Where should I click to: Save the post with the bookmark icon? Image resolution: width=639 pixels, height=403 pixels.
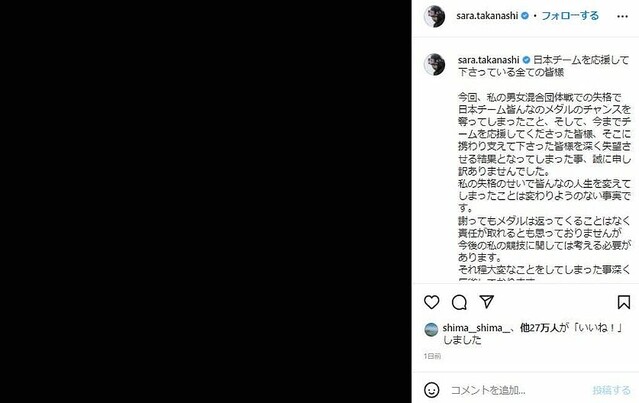(624, 302)
